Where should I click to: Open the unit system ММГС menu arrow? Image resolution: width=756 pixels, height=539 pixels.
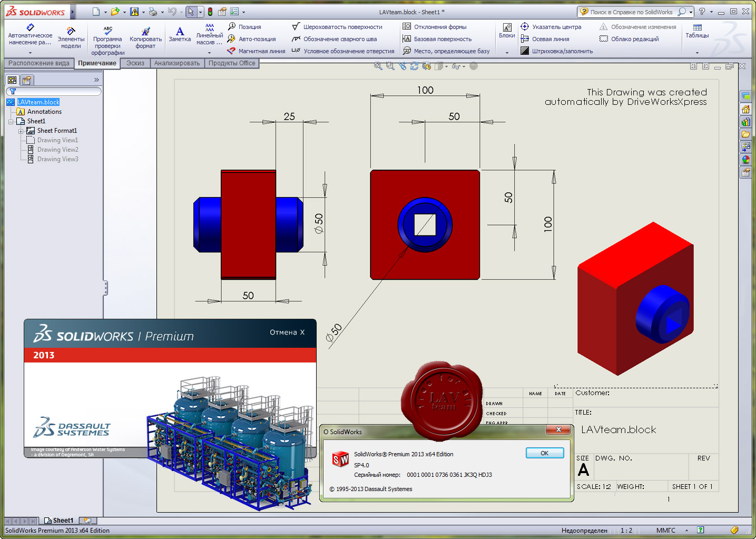point(686,531)
